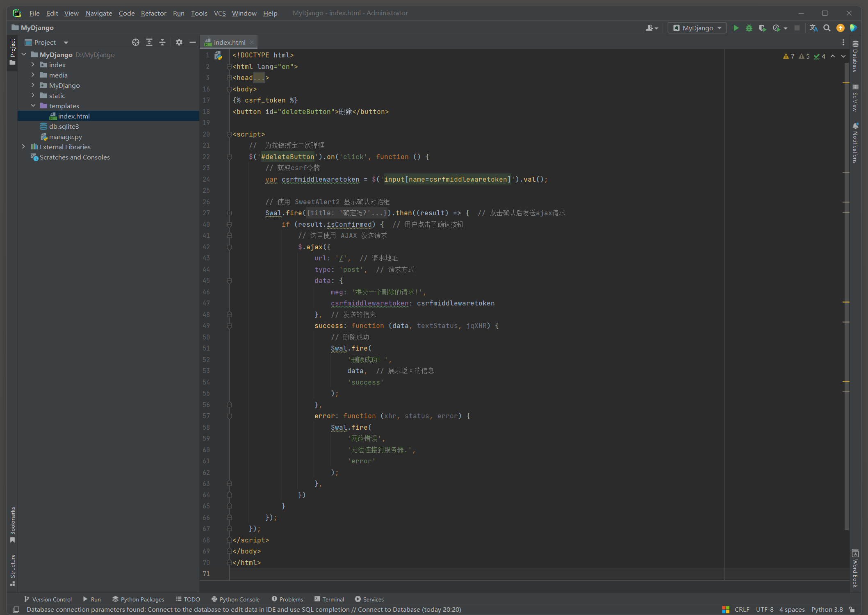Switch to the index.html editor tab
The image size is (868, 615).
click(x=229, y=42)
